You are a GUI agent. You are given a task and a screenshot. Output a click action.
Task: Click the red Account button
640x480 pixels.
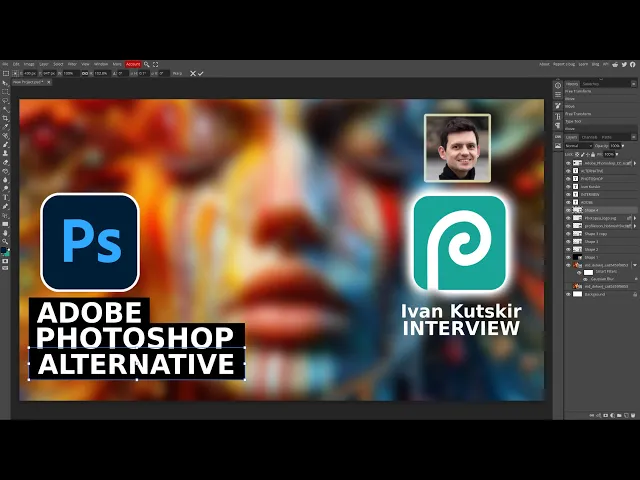pyautogui.click(x=133, y=64)
